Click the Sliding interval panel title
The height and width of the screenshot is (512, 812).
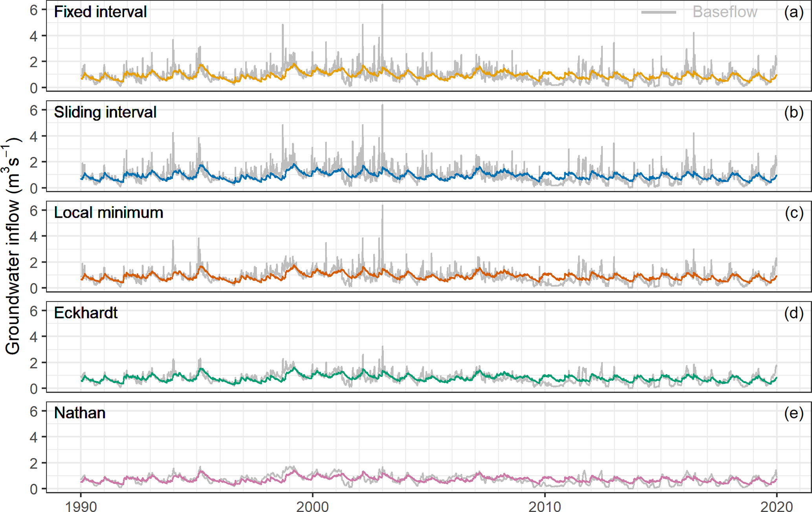tap(105, 112)
